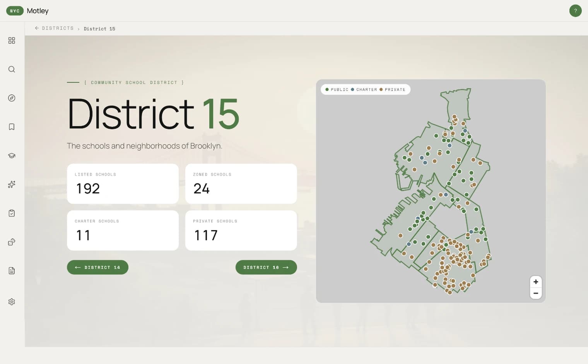Screen dimensions: 588x364
Task: Click the Motley app name
Action: (38, 11)
